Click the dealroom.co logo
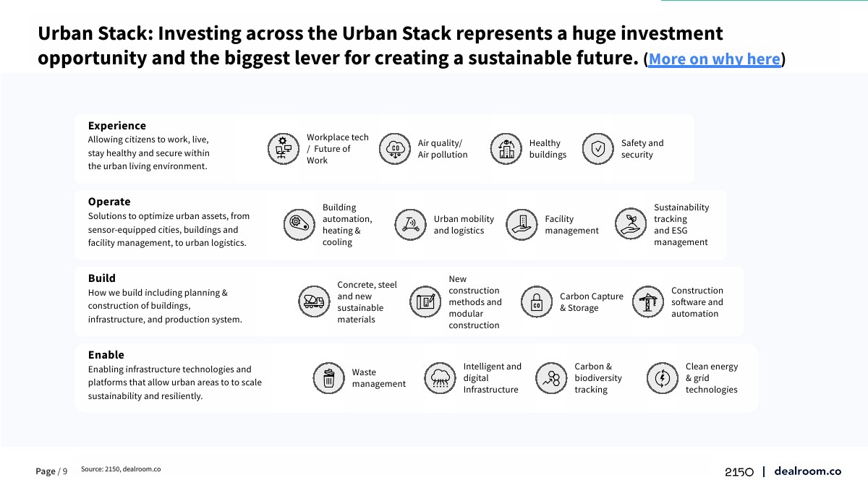 [807, 471]
